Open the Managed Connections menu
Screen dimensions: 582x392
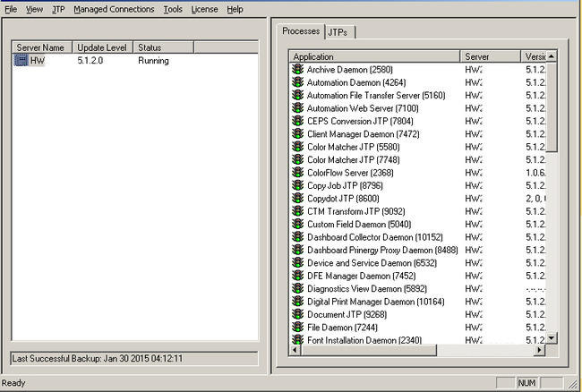[114, 9]
